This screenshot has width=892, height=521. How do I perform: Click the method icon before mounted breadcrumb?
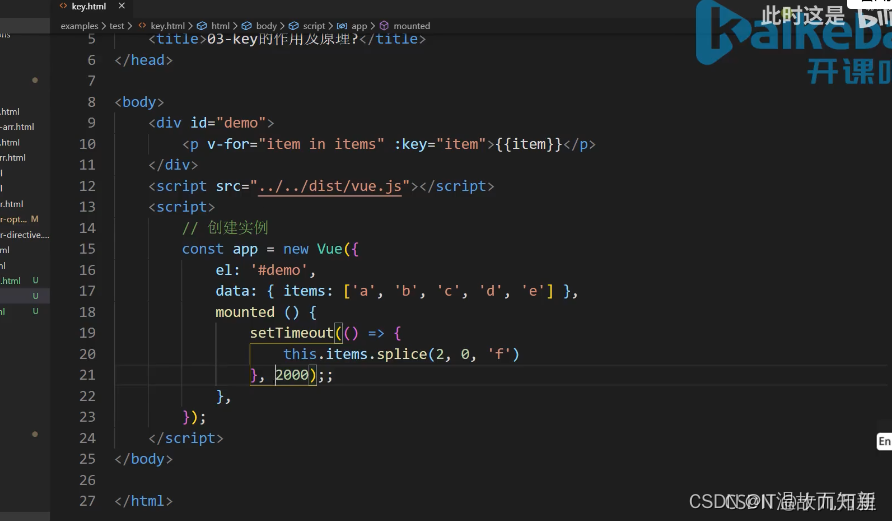coord(384,26)
